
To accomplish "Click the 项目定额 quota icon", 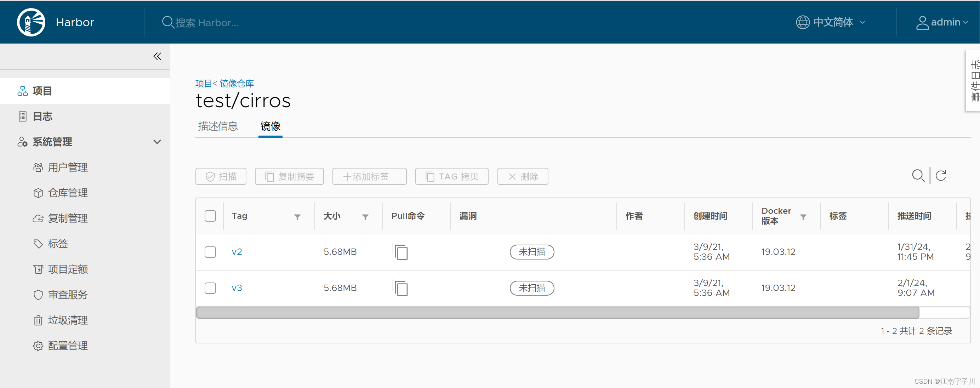I will (38, 269).
